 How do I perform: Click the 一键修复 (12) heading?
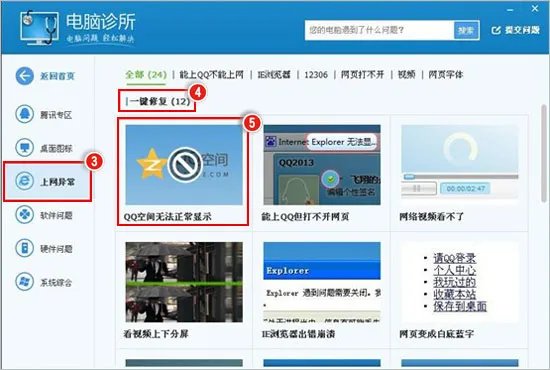click(160, 102)
